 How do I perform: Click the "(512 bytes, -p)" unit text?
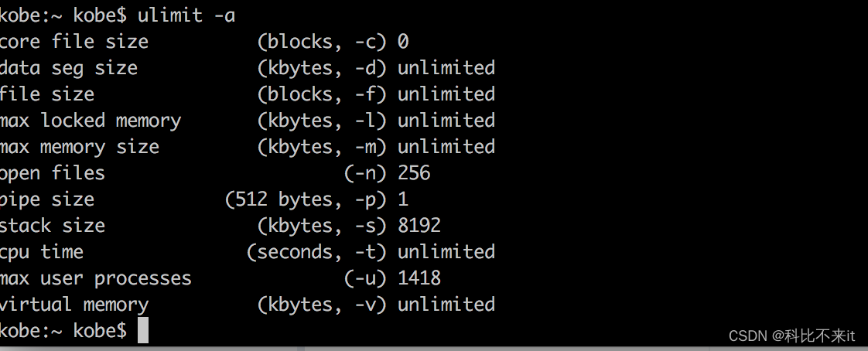point(306,199)
